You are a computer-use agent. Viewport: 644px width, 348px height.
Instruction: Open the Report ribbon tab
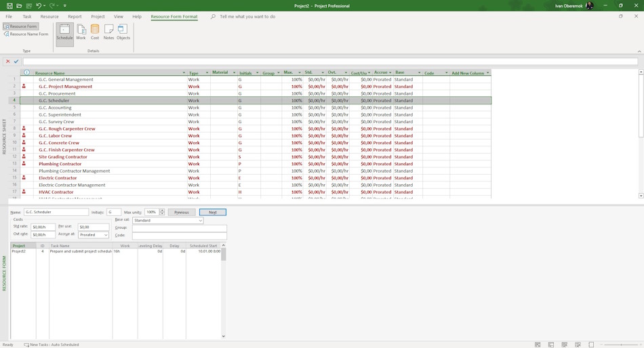[75, 16]
